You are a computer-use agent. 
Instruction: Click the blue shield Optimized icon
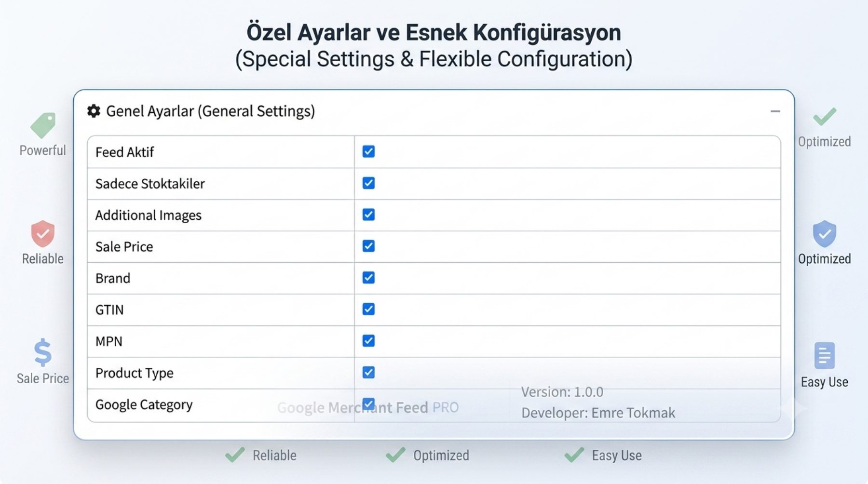(825, 234)
